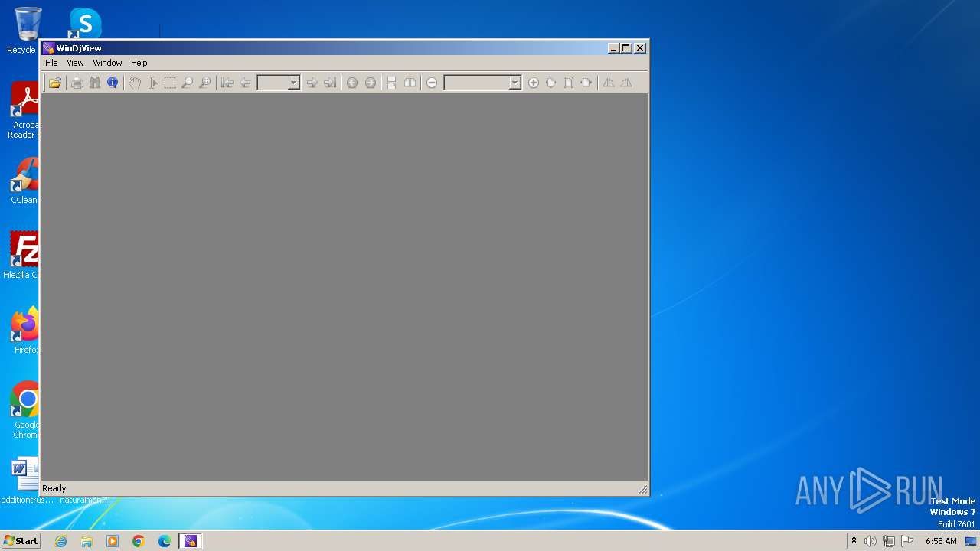This screenshot has width=980, height=551.
Task: Select the magnifying glass tool
Action: (188, 83)
